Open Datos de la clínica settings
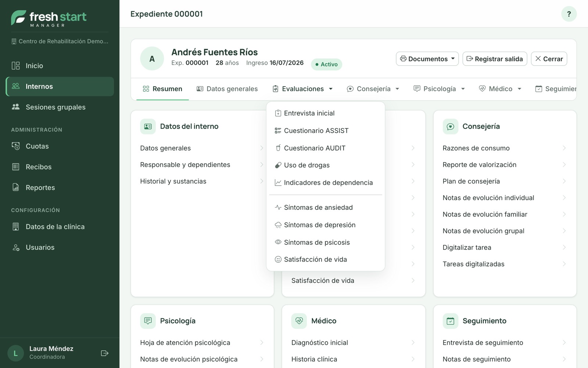Image resolution: width=588 pixels, height=368 pixels. point(60,227)
